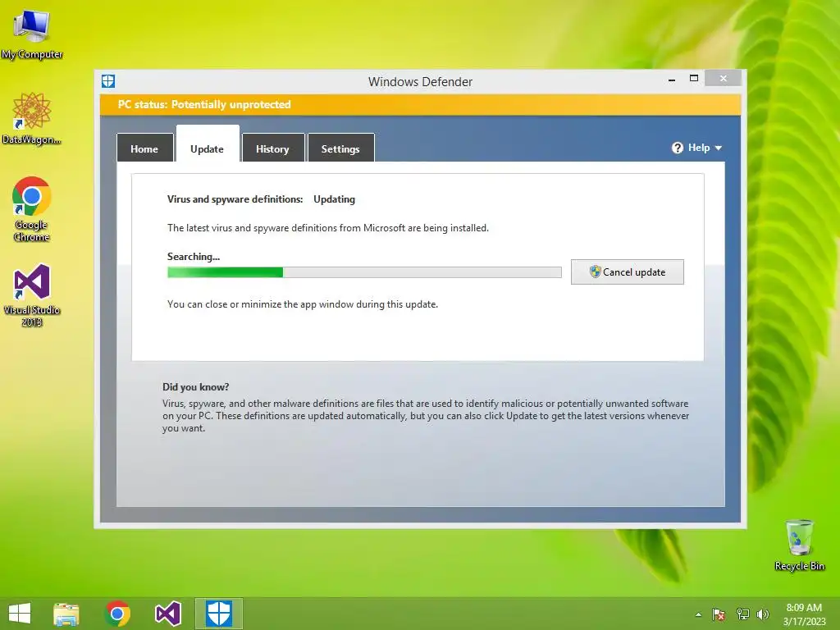
Task: Open Visual Studio from the taskbar
Action: (167, 614)
